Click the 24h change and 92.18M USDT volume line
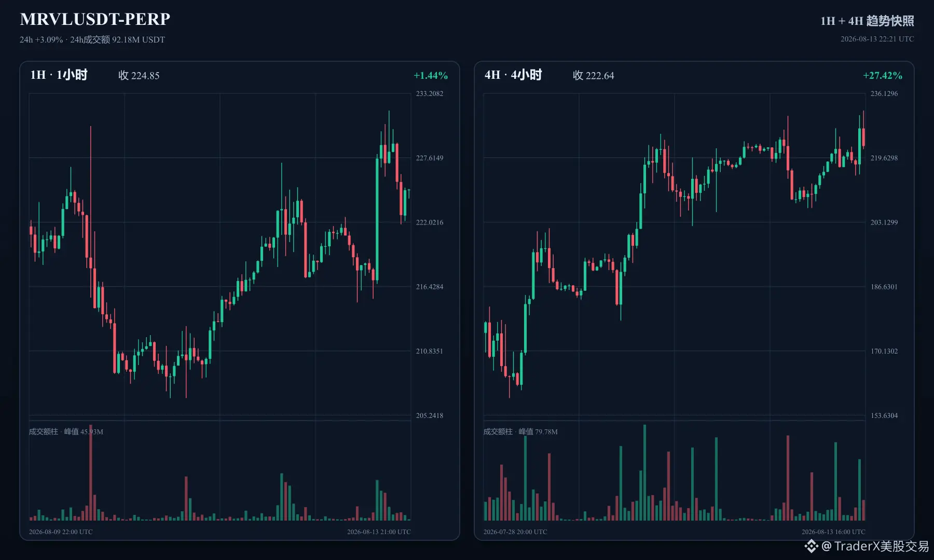 (x=92, y=40)
